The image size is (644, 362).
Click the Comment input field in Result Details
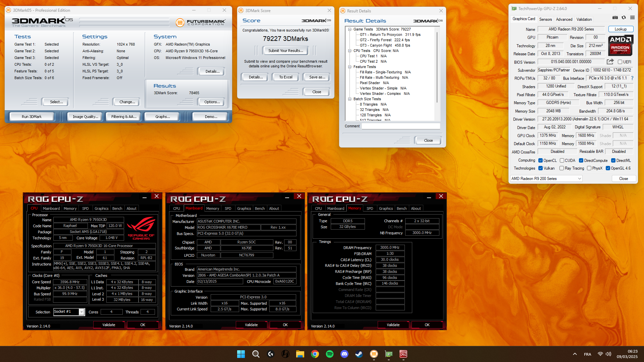point(401,126)
